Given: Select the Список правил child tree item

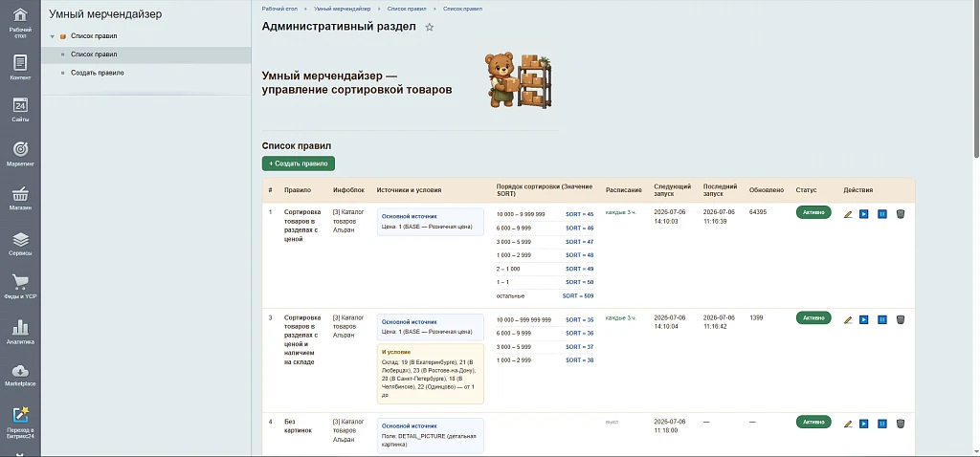Looking at the screenshot, I should click(x=94, y=54).
